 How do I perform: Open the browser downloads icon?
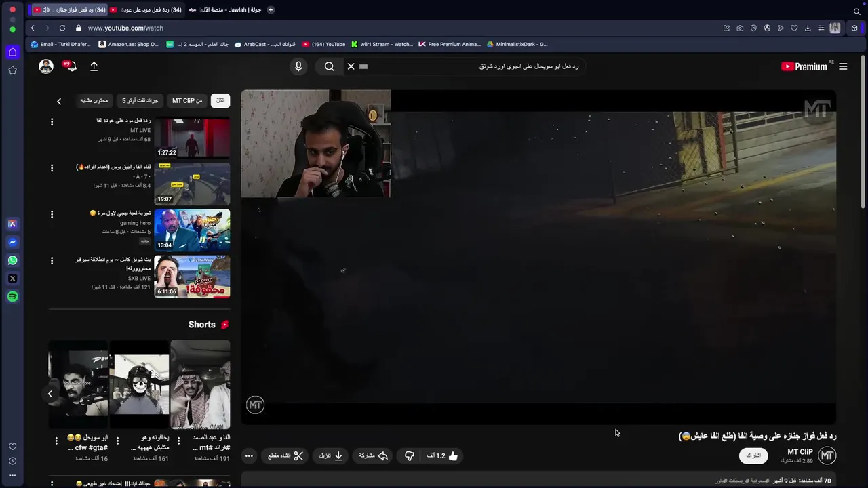tap(808, 28)
